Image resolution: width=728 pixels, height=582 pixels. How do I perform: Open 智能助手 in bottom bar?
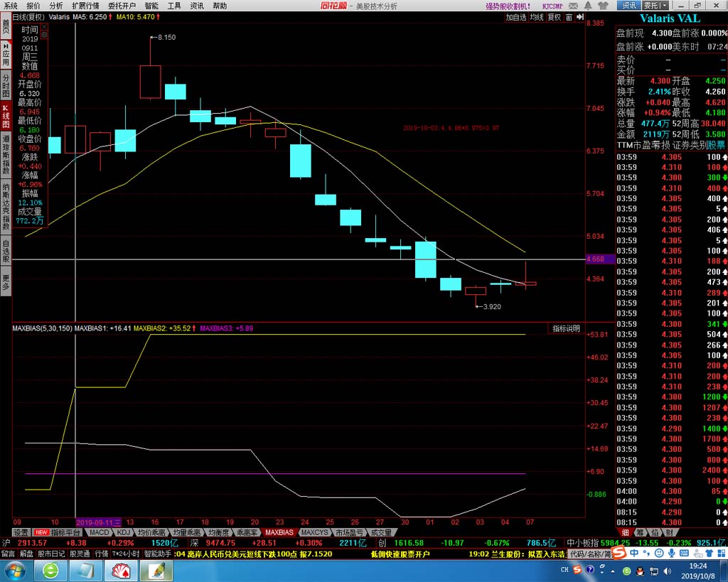click(157, 554)
